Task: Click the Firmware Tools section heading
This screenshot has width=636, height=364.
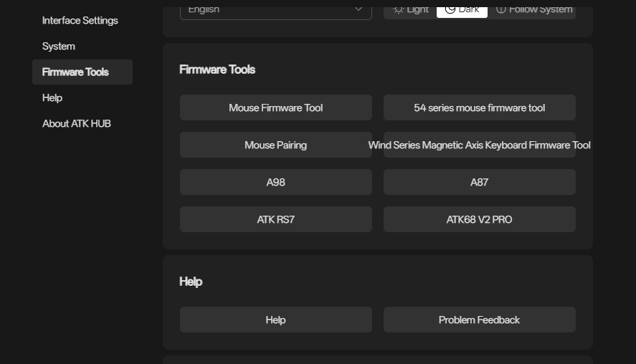Action: click(217, 70)
